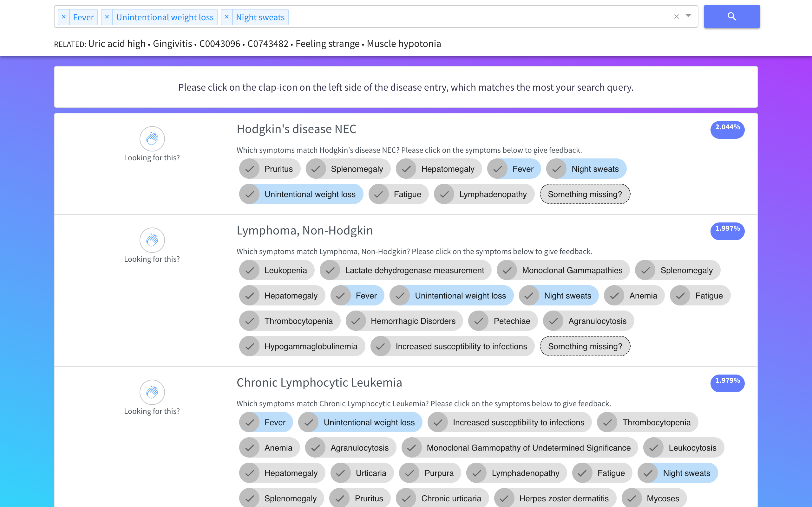Toggle the 'Pruritus' symptom checkbox for Hodgkin's disease
The image size is (812, 507).
[x=250, y=169]
